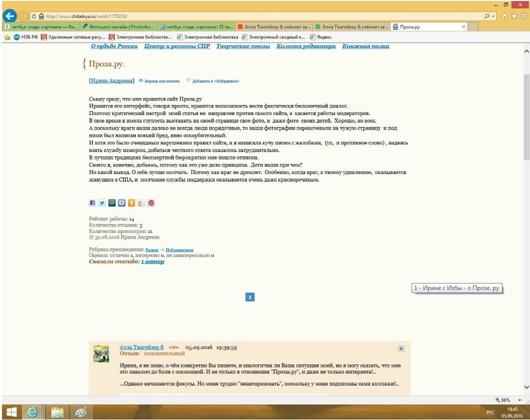
Task: Open 'Электронная библиотек...' bookmark with red icon
Action: pyautogui.click(x=140, y=37)
